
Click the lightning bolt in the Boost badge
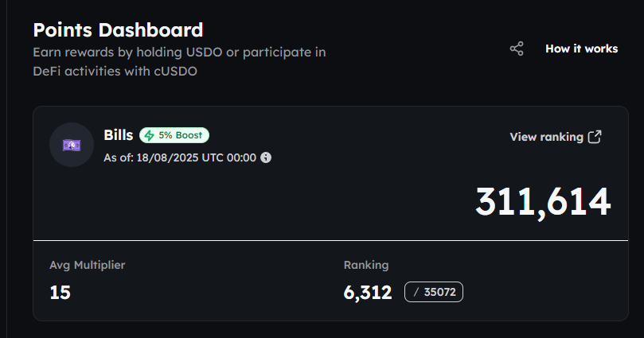pos(149,135)
